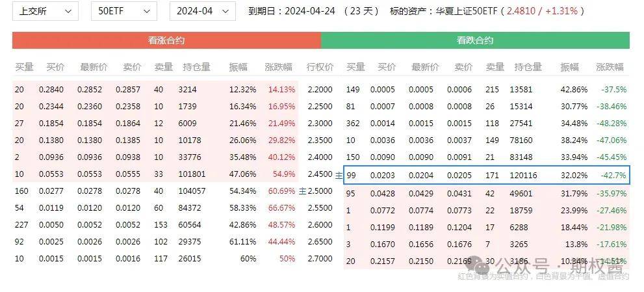
Task: Click the expiry date text 2024-04-24
Action: click(311, 11)
